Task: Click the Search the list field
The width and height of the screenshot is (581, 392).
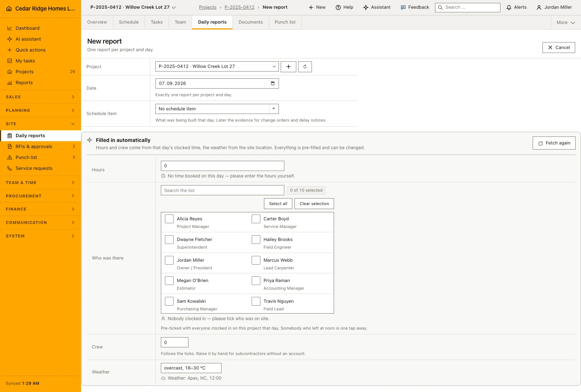Action: click(x=223, y=190)
